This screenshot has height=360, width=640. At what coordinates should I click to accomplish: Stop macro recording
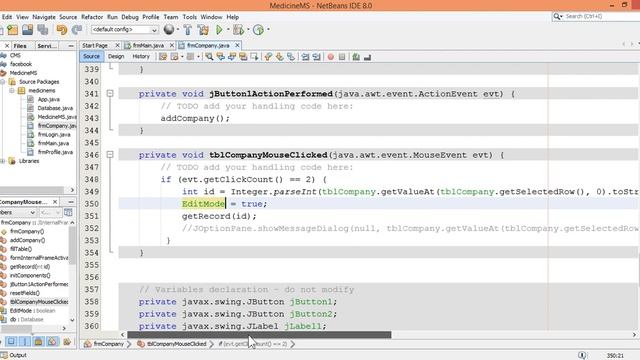pos(342,57)
